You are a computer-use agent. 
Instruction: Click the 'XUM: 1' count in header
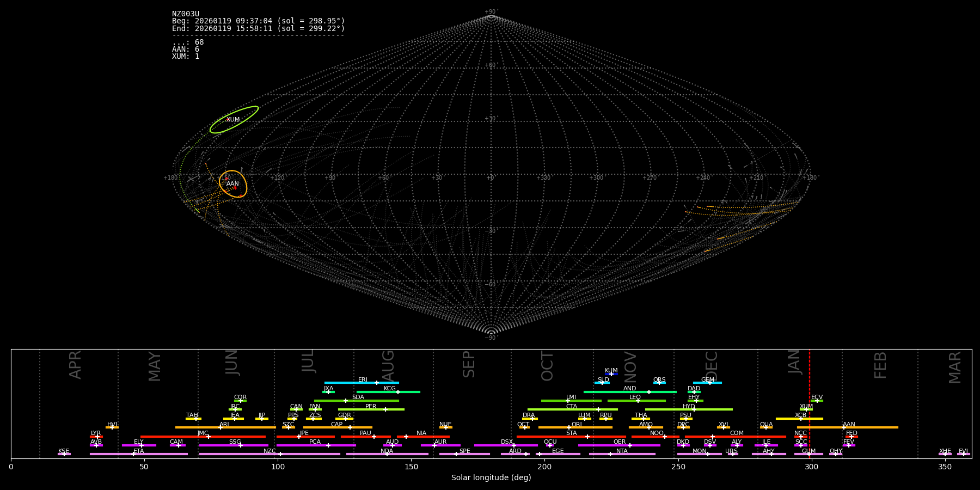pos(186,57)
